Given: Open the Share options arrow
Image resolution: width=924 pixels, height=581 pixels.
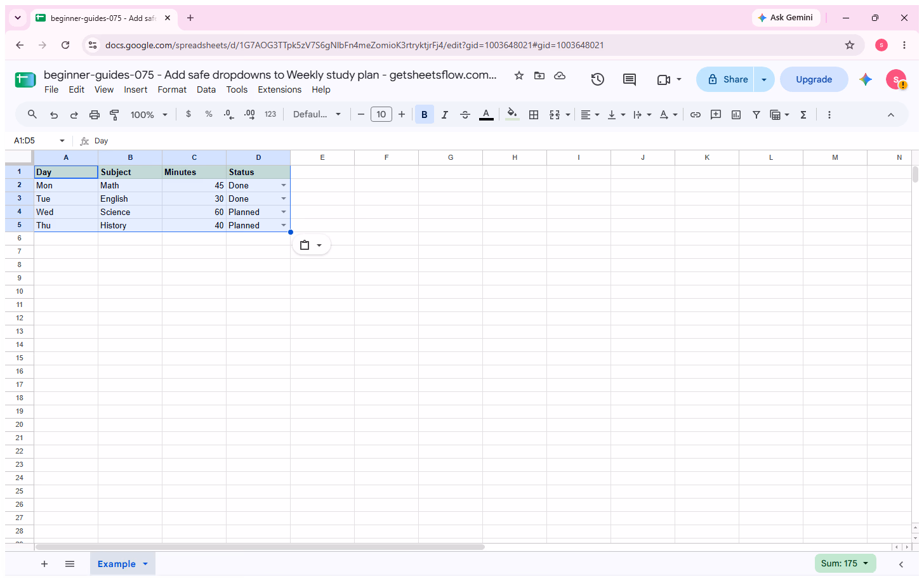Looking at the screenshot, I should pos(764,79).
